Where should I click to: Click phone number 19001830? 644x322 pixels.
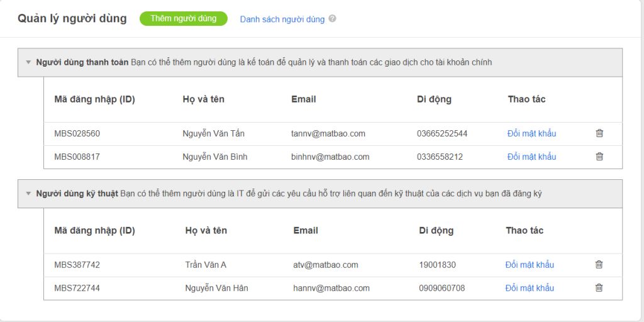click(x=437, y=265)
